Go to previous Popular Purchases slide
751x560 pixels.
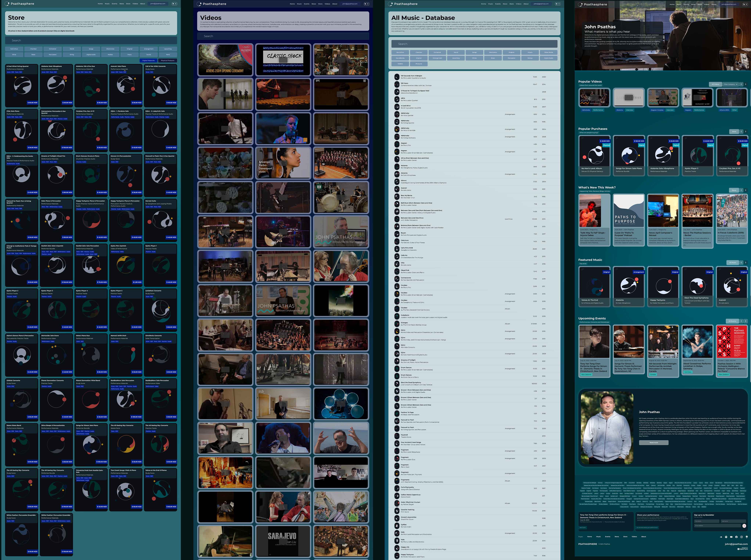[741, 132]
